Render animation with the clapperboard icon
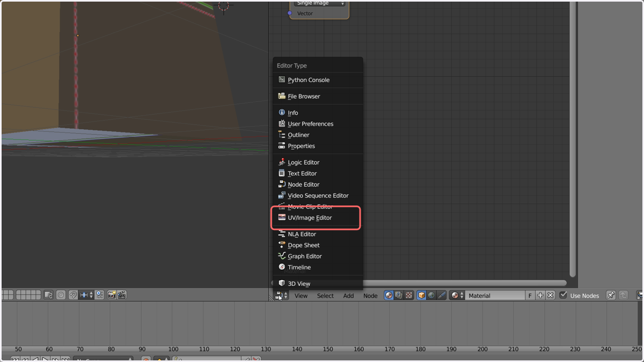Image resolution: width=644 pixels, height=362 pixels. coord(122,295)
